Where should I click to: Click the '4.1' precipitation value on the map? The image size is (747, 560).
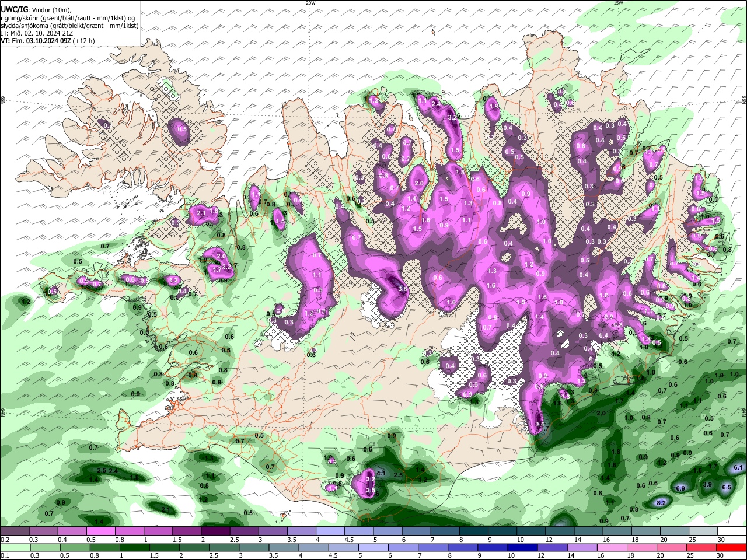382,473
